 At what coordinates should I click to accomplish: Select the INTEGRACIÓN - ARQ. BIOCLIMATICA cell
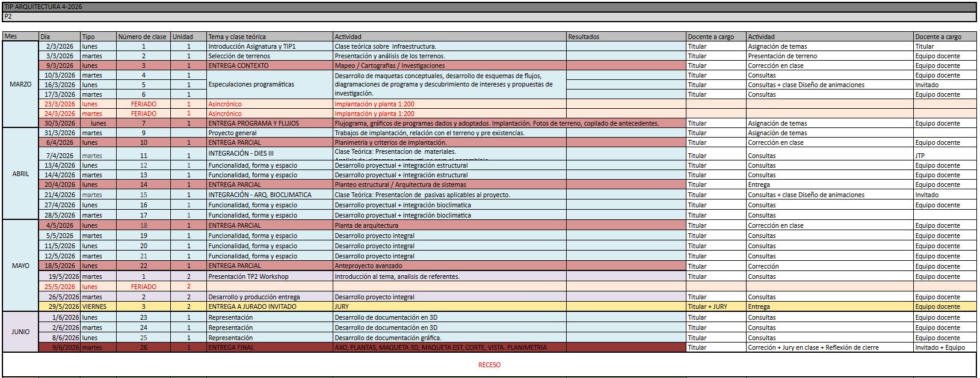coord(270,195)
